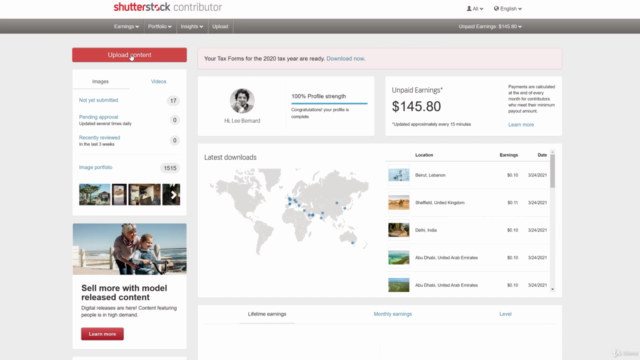Open the third interior portfolio thumbnail

145,194
